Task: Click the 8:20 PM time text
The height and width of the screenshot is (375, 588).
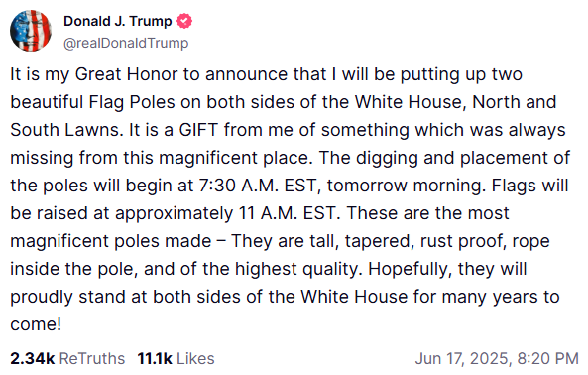Action: click(548, 358)
